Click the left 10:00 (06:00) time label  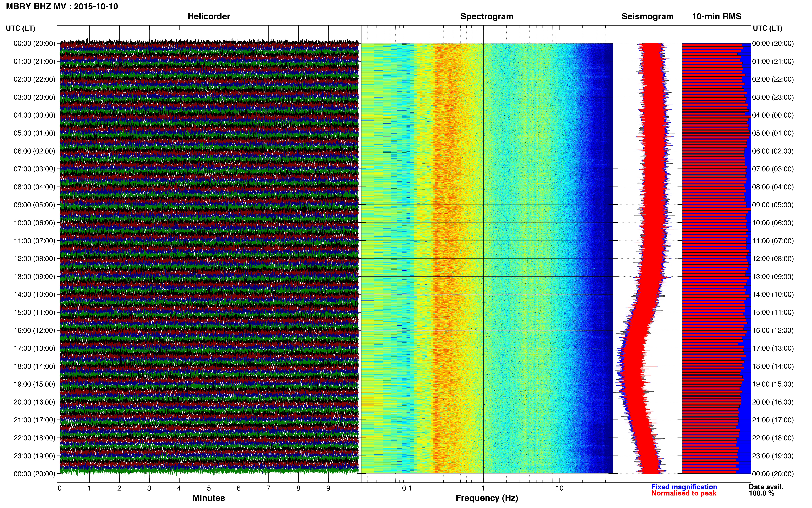click(x=34, y=223)
